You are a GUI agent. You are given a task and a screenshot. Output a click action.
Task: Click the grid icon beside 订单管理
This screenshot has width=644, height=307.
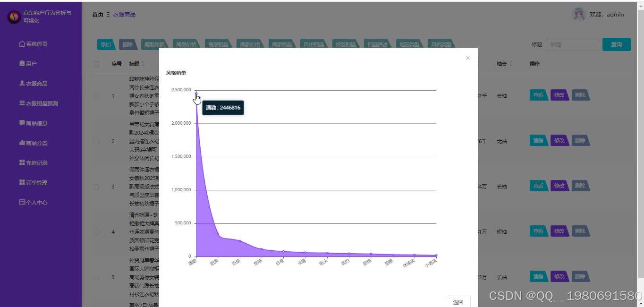point(22,182)
